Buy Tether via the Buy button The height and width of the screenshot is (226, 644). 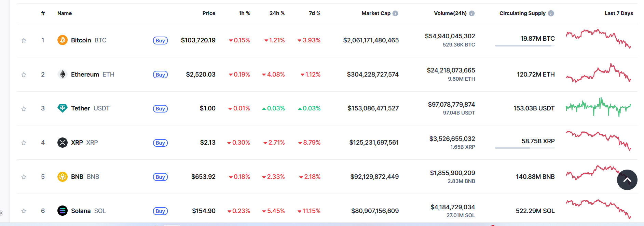click(x=160, y=108)
